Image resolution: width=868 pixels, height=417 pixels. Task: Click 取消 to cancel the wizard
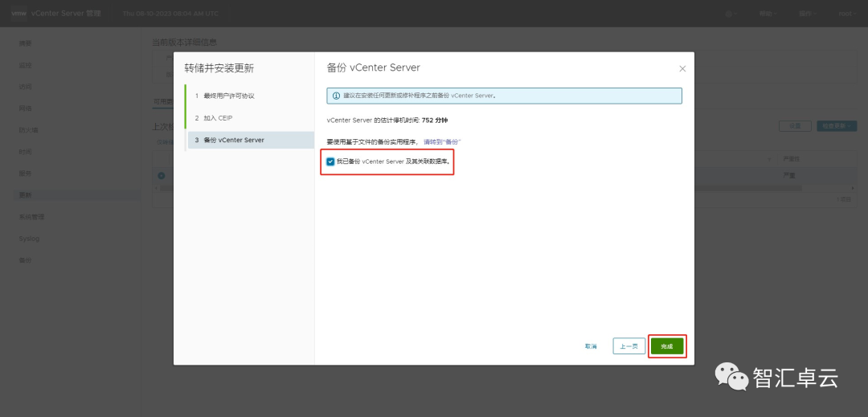pos(591,346)
